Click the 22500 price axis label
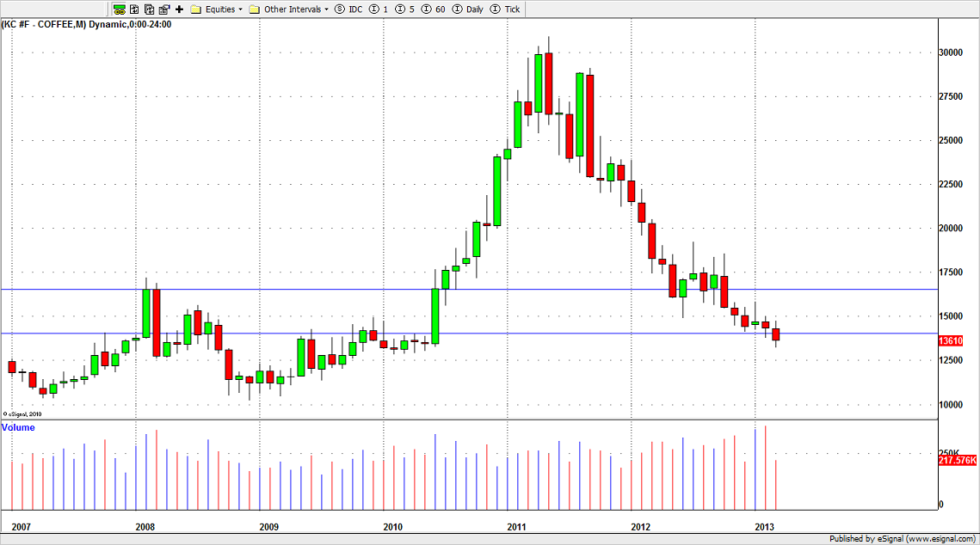 [x=951, y=184]
